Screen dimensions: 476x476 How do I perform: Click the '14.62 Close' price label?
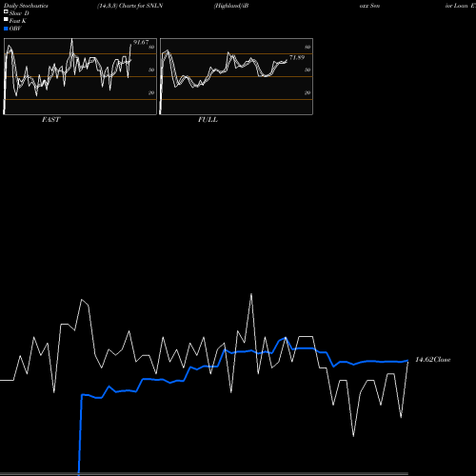point(433,360)
